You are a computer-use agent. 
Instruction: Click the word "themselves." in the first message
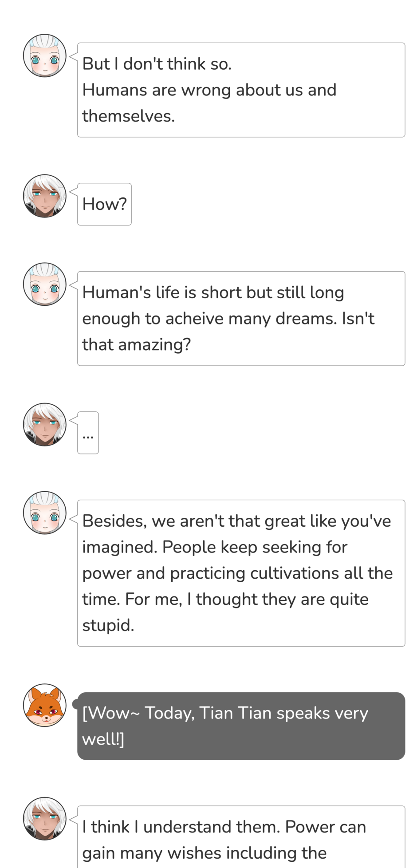tap(129, 116)
